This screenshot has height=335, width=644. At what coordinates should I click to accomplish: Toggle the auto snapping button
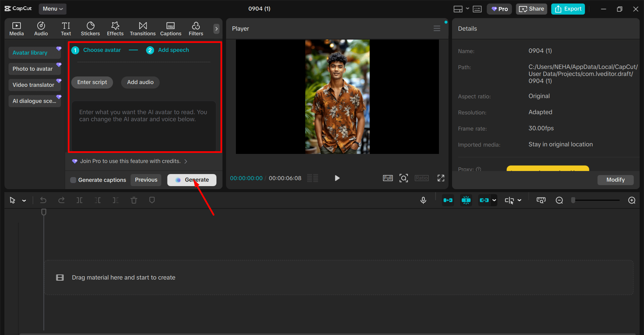[466, 200]
